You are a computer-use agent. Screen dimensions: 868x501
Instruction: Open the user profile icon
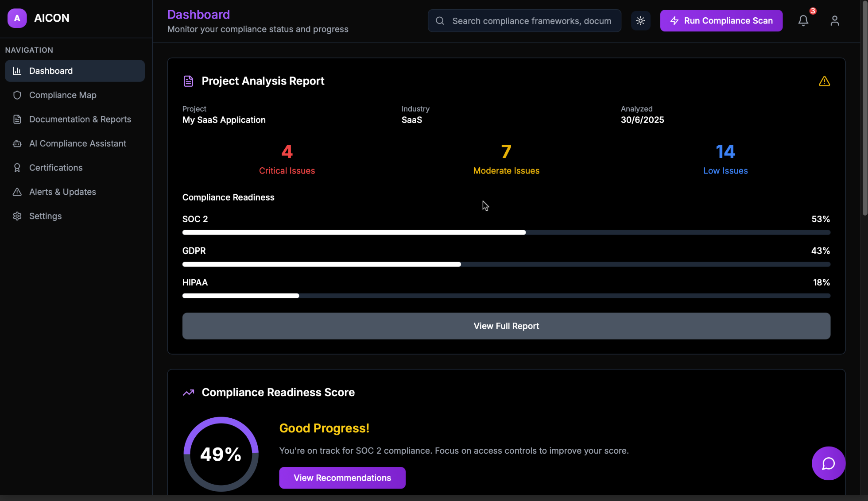[x=834, y=21]
